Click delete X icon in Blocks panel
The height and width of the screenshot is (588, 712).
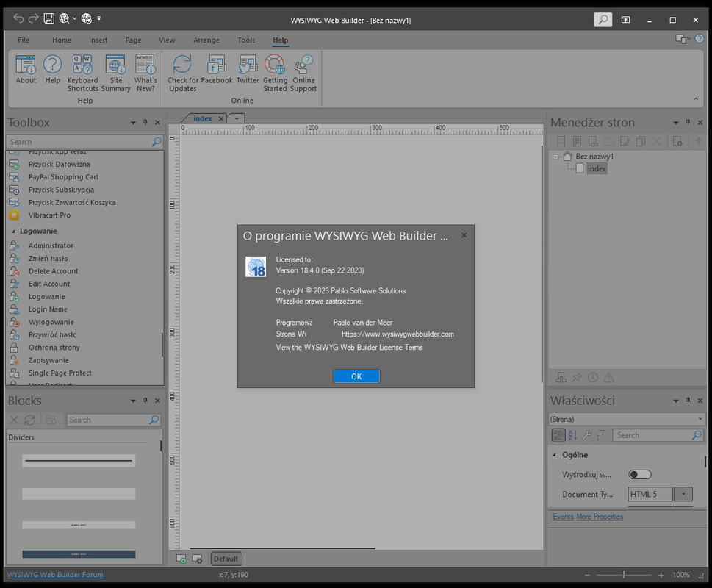pyautogui.click(x=14, y=420)
